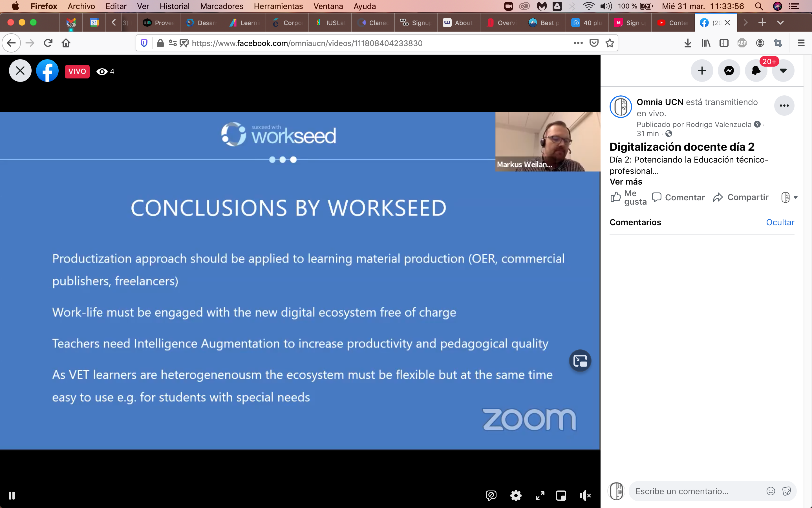Toggle the Firefox sidebar
The height and width of the screenshot is (508, 812).
coord(724,43)
